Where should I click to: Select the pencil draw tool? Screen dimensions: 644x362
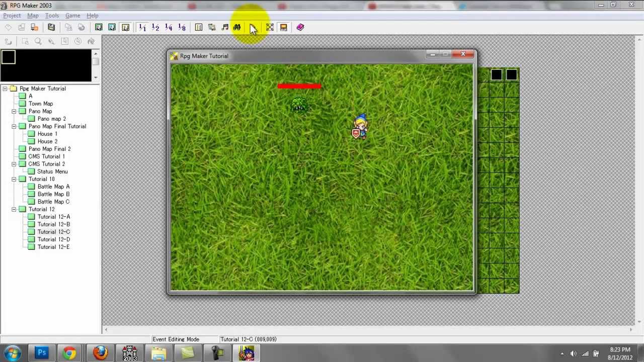pyautogui.click(x=51, y=41)
